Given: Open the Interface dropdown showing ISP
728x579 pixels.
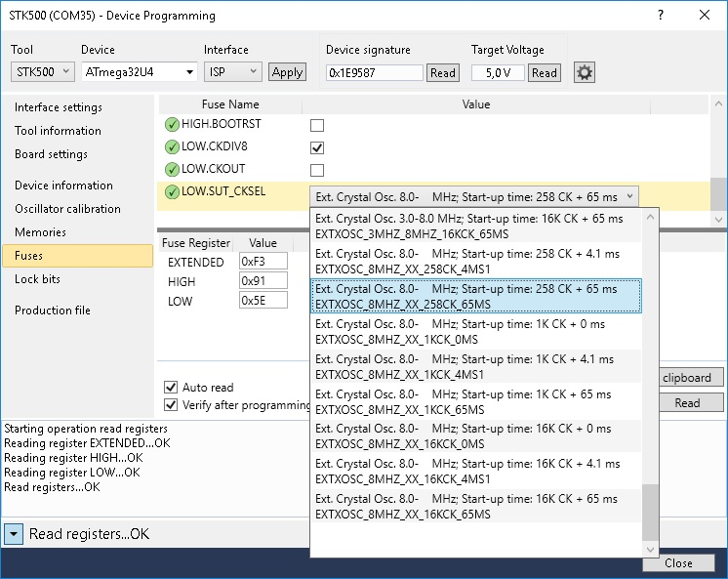Looking at the screenshot, I should coord(232,72).
